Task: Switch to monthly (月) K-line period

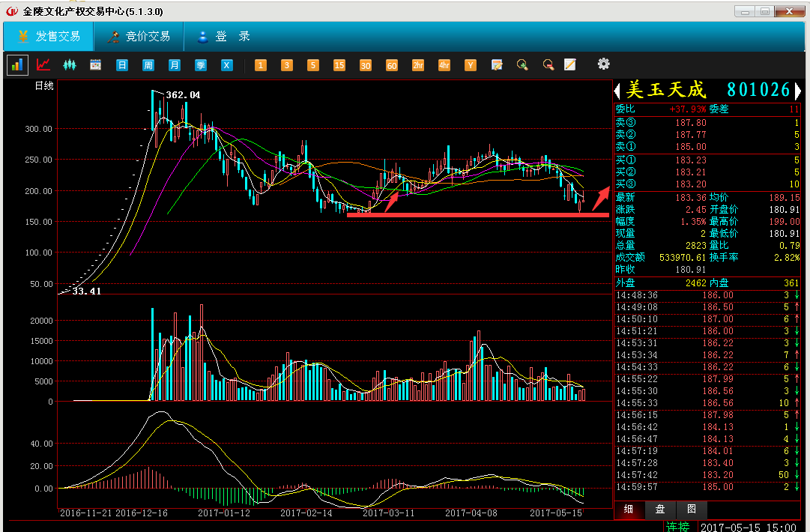Action: [175, 65]
